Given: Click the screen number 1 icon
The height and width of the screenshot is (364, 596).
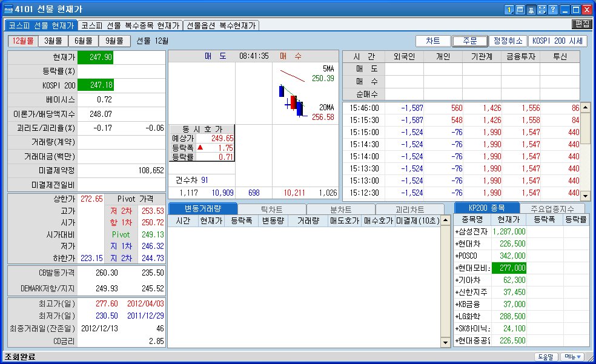Looking at the screenshot, I should coord(509,10).
